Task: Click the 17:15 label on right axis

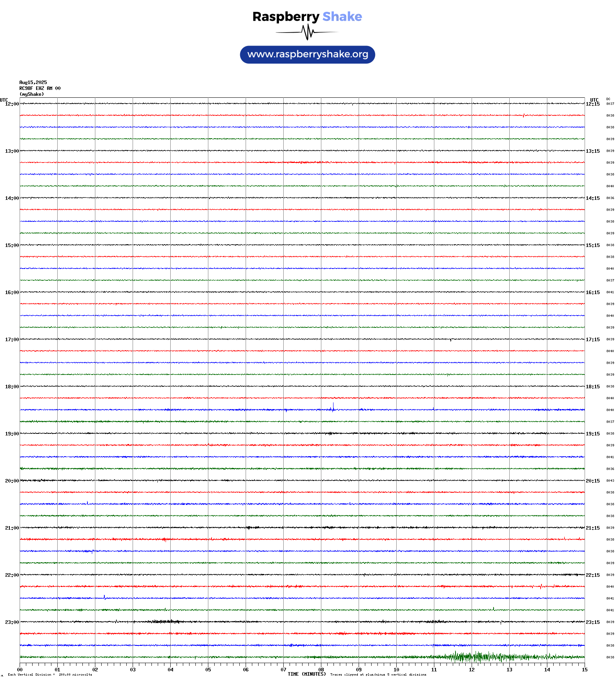Action: [x=593, y=340]
